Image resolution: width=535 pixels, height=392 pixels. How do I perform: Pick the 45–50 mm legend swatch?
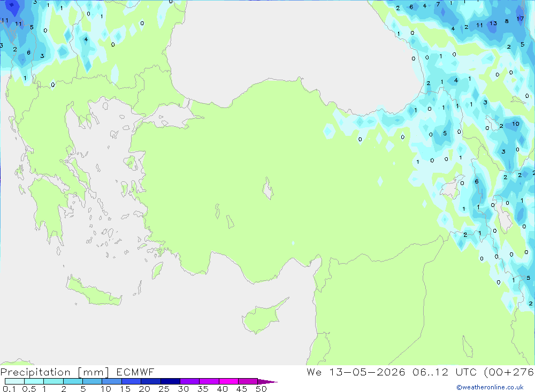click(248, 381)
